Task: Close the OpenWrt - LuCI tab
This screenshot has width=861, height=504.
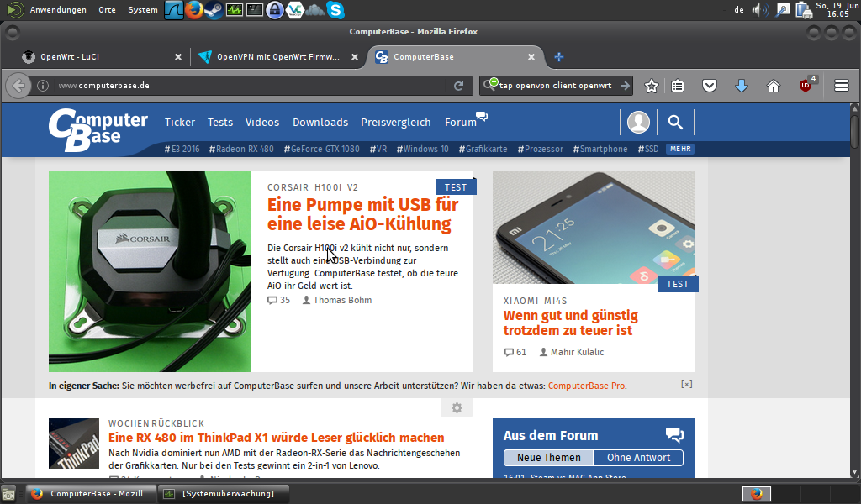Action: pos(178,57)
